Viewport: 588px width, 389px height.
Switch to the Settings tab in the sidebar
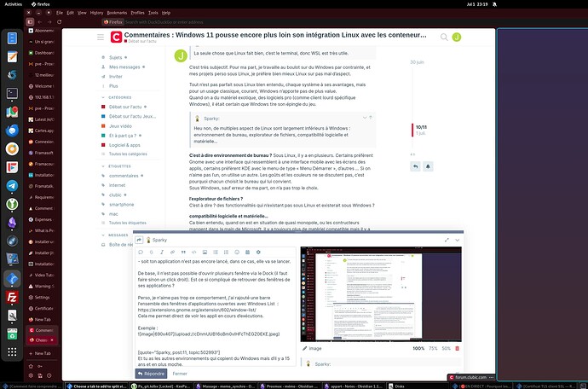[x=42, y=297]
